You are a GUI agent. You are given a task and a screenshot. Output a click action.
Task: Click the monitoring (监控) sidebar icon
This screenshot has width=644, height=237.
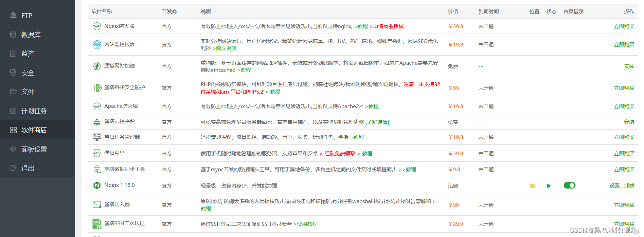tap(13, 54)
